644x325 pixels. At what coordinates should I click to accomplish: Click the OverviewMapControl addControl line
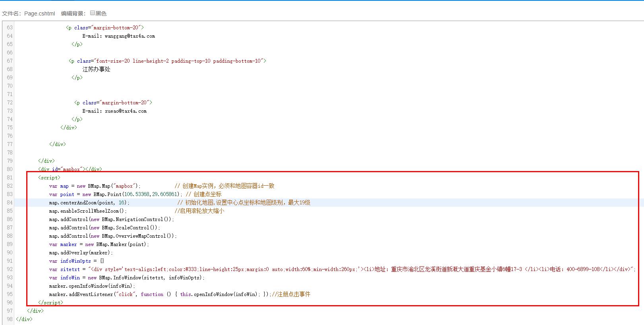click(x=113, y=236)
